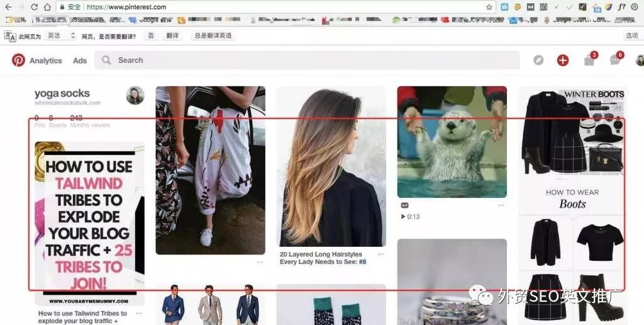Focus the Pinterest Search field
644x325 pixels.
pos(307,60)
